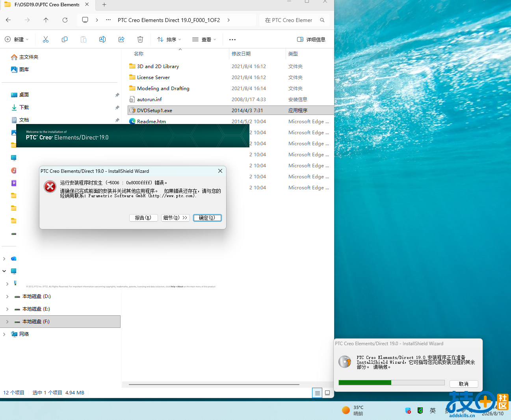The image size is (511, 420).
Task: Open Windows Security from the system tray
Action: coord(408,411)
